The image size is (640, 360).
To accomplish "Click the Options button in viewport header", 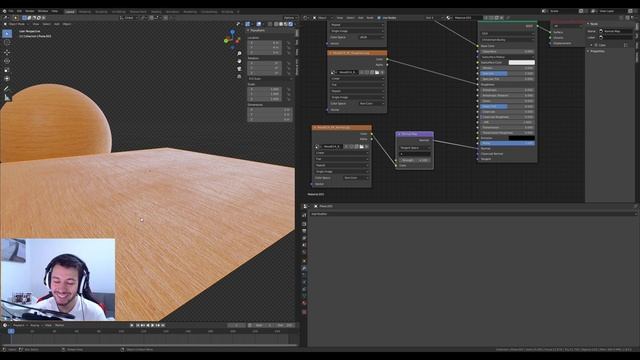I will [x=289, y=18].
